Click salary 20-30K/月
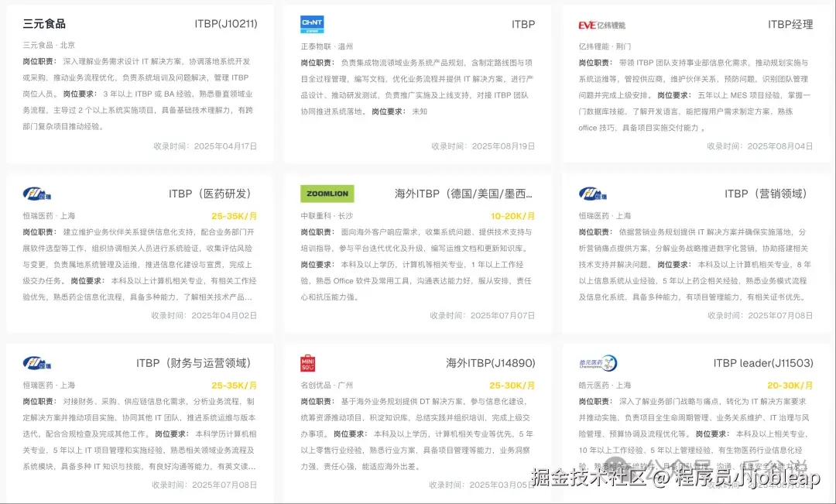Image resolution: width=836 pixels, height=504 pixels. tap(790, 385)
